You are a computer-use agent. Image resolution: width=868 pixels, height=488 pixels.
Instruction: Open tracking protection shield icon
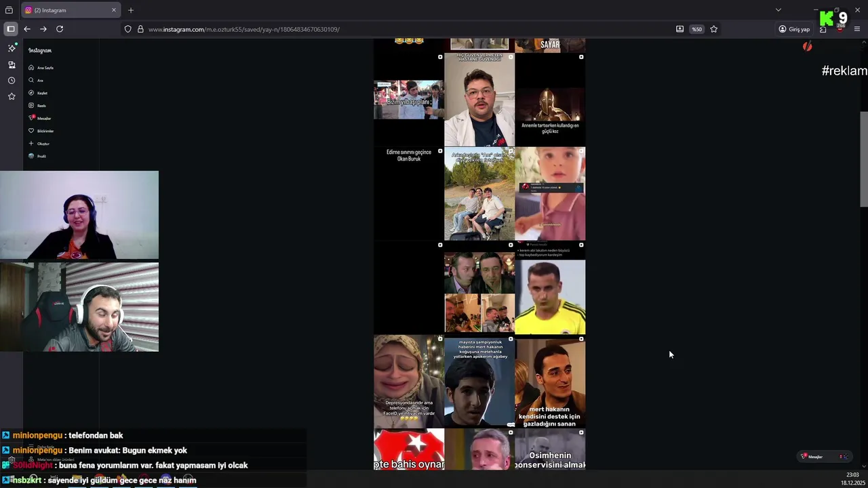tap(127, 29)
